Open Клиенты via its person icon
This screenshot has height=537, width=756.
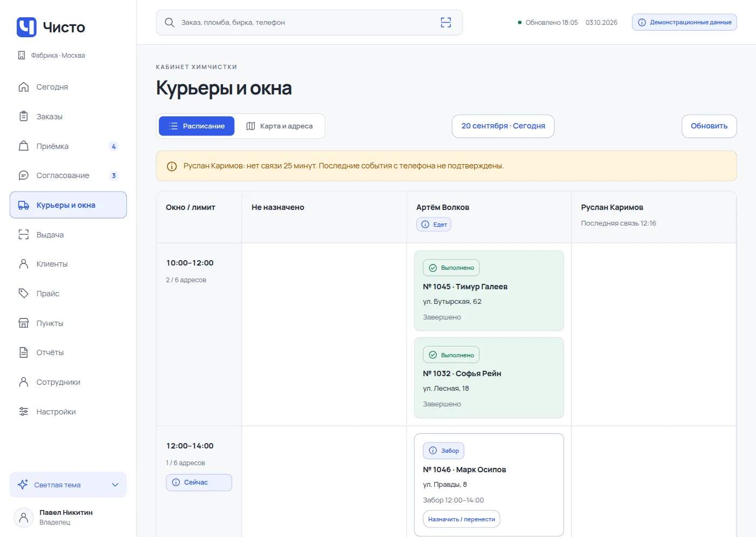[x=23, y=264]
